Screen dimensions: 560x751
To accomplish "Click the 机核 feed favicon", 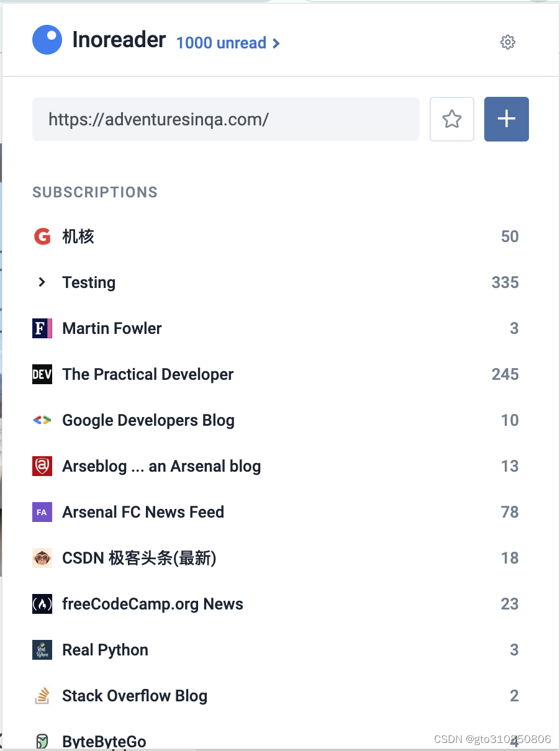I will pos(42,236).
